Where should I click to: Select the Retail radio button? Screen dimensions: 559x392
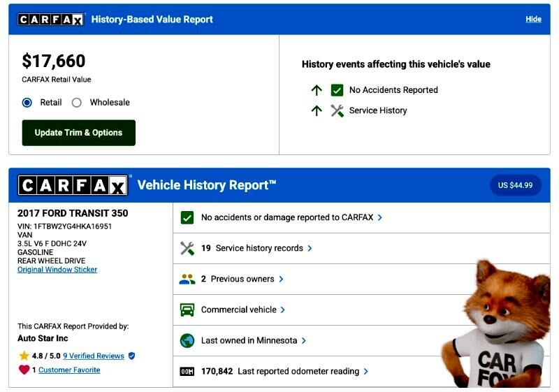pos(27,102)
